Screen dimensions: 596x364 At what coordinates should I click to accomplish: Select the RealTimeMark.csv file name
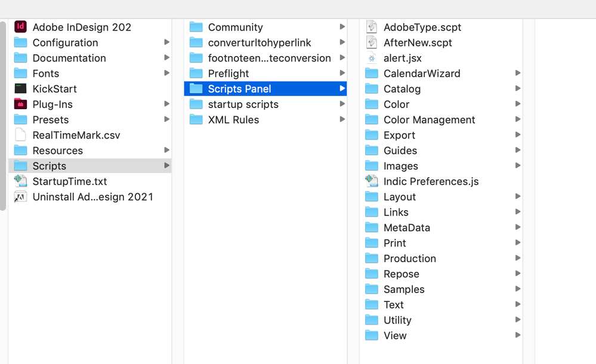(76, 135)
